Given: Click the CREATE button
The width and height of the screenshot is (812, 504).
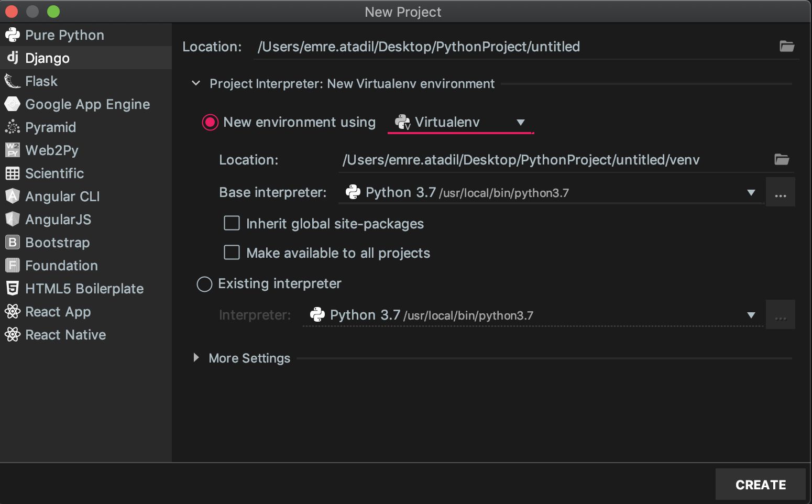Looking at the screenshot, I should (x=760, y=485).
